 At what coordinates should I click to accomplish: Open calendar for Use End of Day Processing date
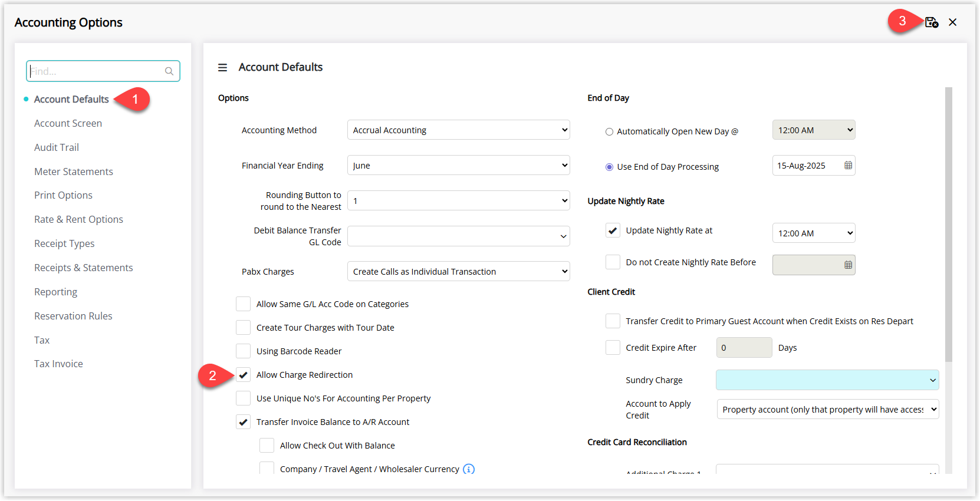(x=848, y=166)
